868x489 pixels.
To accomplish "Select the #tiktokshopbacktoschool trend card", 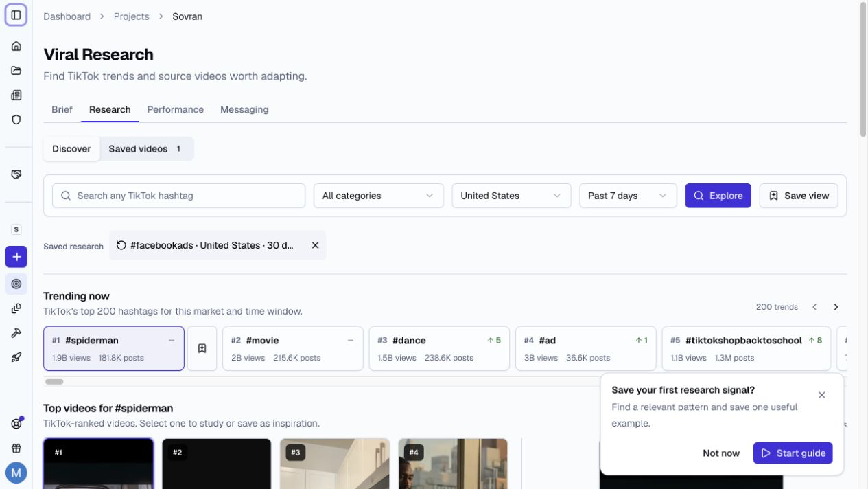I will point(746,348).
